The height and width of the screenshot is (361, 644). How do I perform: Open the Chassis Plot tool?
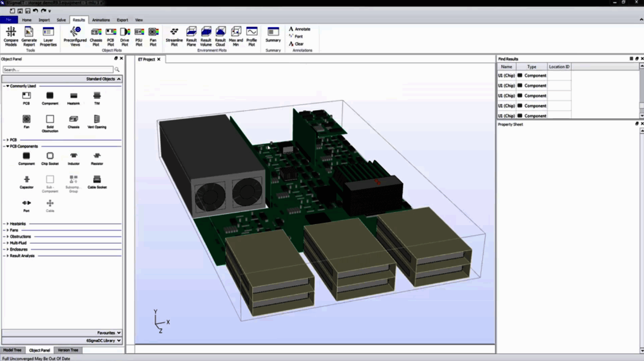(x=96, y=36)
